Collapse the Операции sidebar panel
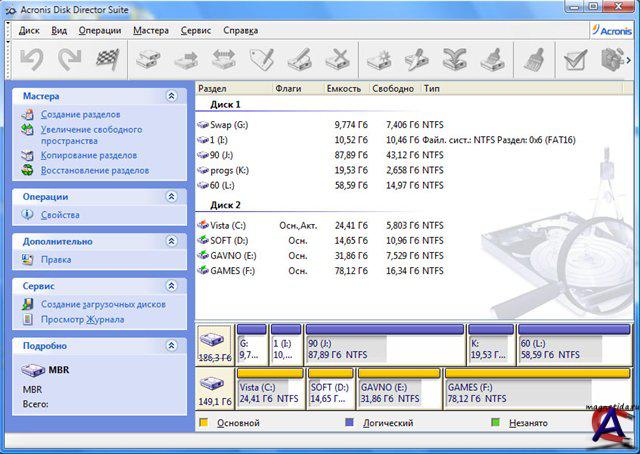The height and width of the screenshot is (454, 640). coord(171,197)
